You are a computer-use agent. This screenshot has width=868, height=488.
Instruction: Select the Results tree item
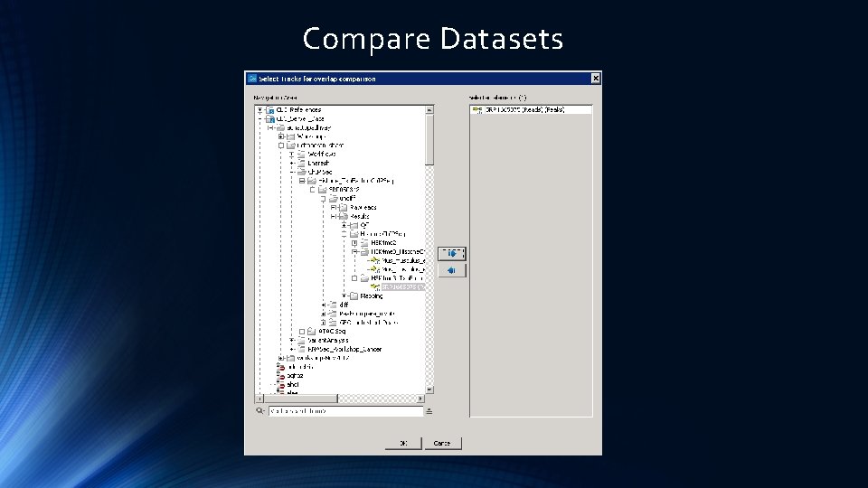(360, 216)
